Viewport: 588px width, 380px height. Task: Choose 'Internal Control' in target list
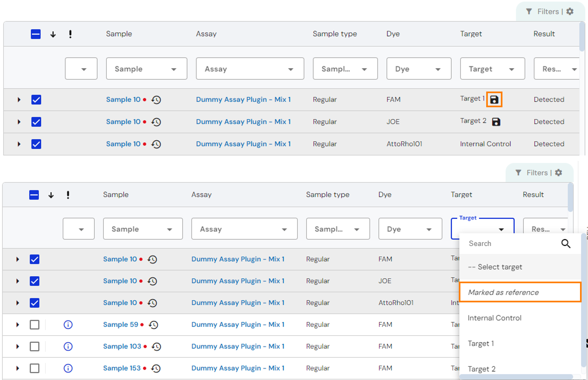point(520,318)
